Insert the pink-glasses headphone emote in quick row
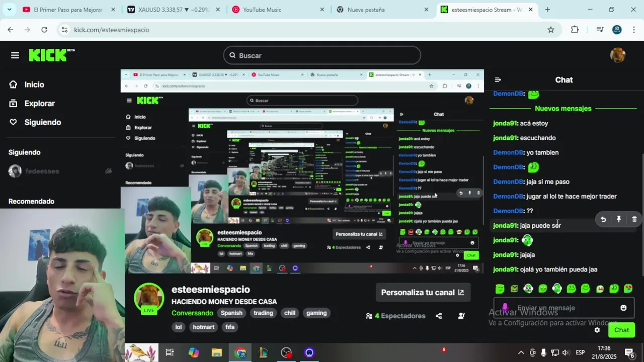 528,289
